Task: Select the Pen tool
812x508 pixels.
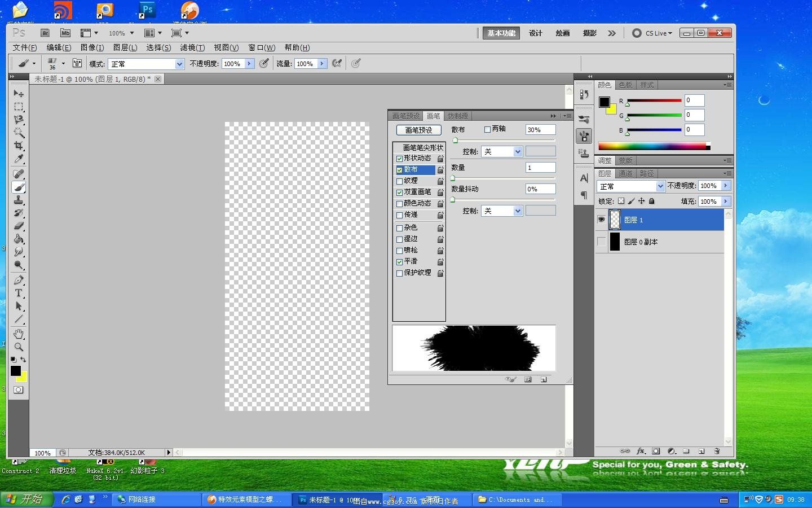Action: click(19, 280)
